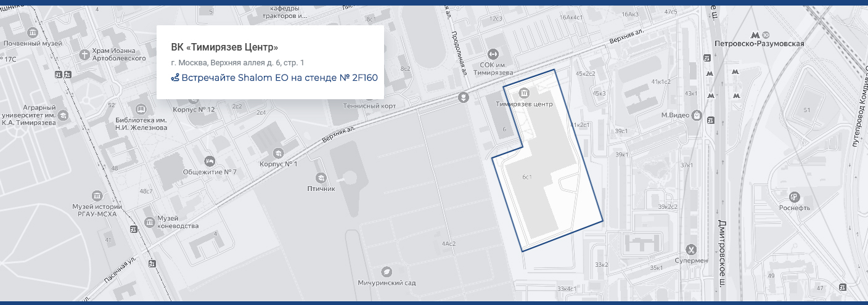Click the Роснефть gas station icon

click(795, 197)
